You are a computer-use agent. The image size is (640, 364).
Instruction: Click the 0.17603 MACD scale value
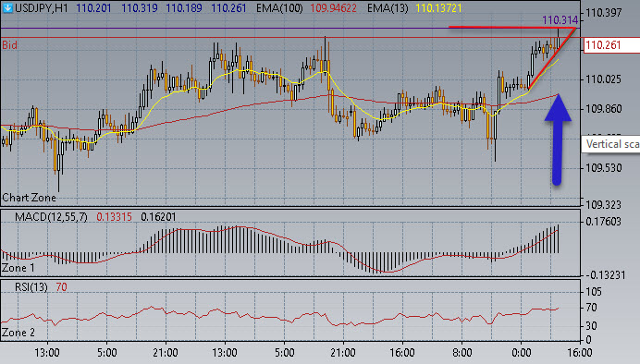tap(603, 222)
